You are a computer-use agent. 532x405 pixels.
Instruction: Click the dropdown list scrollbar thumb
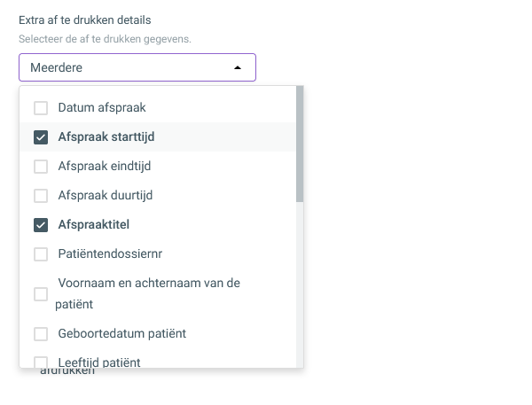[300, 144]
